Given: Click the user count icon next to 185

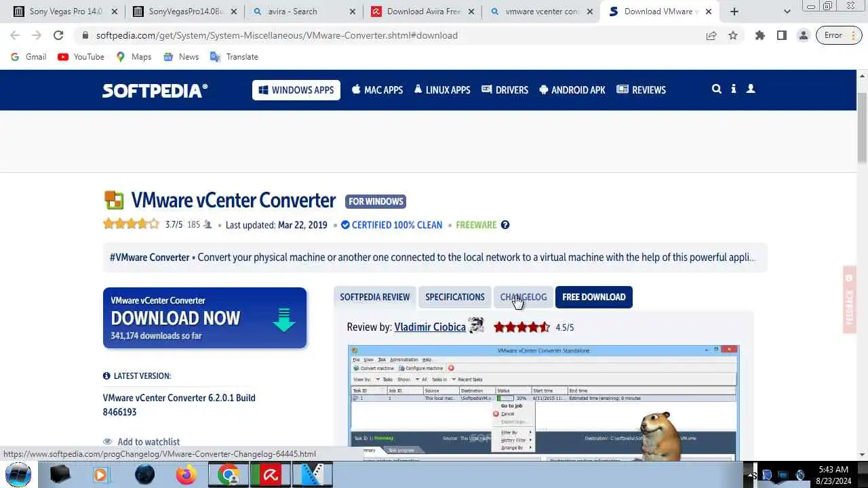Looking at the screenshot, I should point(208,225).
